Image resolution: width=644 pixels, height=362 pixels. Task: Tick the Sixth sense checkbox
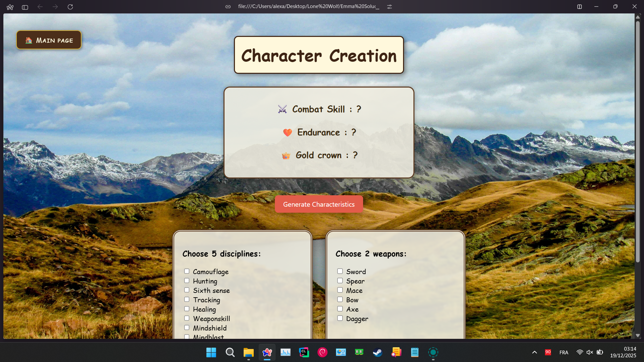187,290
